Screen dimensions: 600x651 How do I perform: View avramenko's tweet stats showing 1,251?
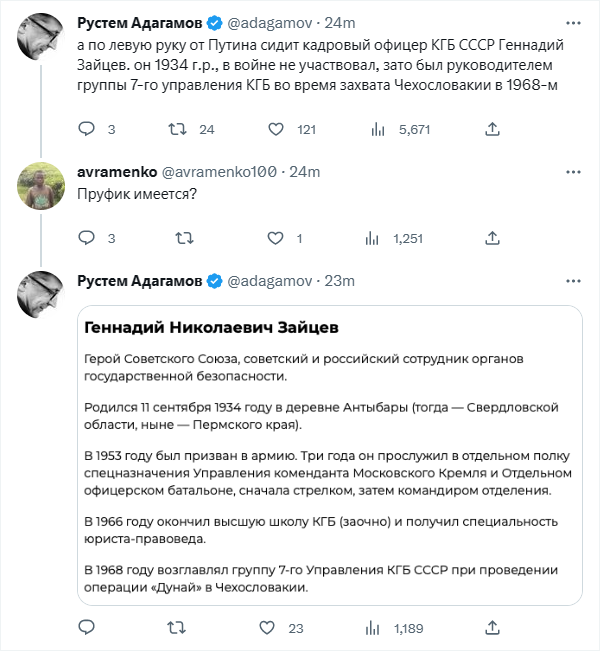[x=378, y=238]
